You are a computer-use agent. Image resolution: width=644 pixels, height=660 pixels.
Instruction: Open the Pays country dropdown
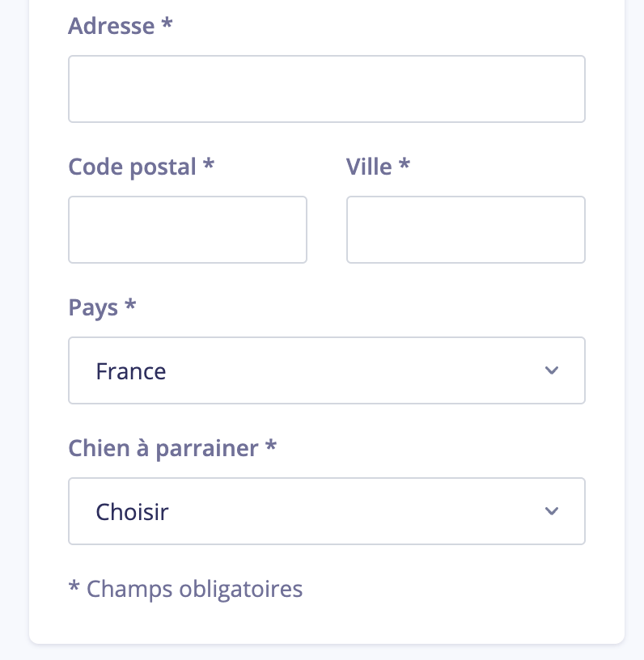click(326, 370)
